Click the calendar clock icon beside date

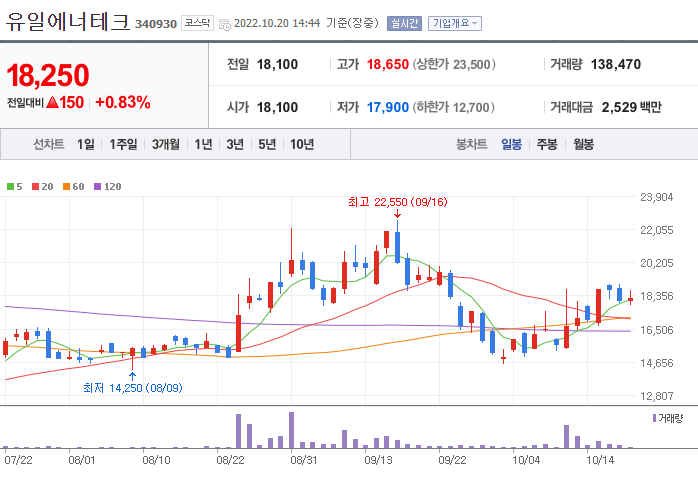tap(225, 24)
